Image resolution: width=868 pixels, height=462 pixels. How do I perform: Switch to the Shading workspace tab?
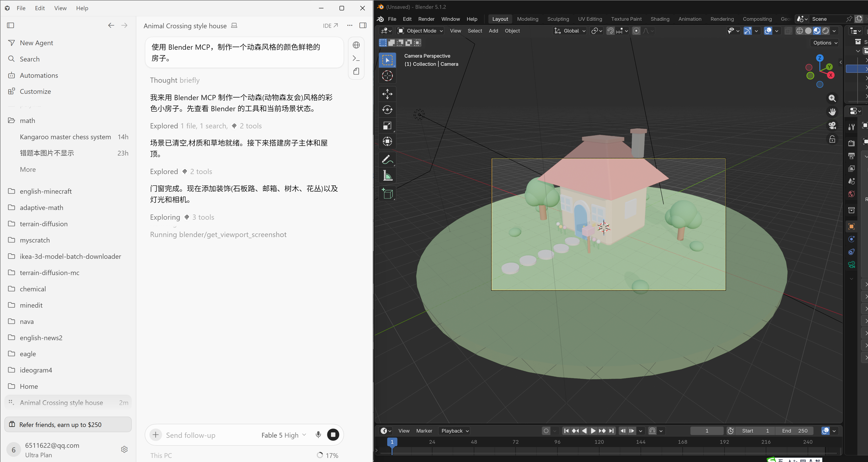point(660,19)
